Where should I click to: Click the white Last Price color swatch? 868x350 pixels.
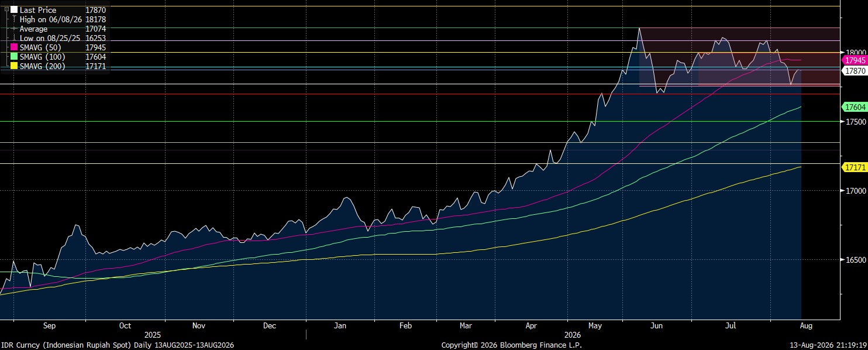pyautogui.click(x=14, y=10)
